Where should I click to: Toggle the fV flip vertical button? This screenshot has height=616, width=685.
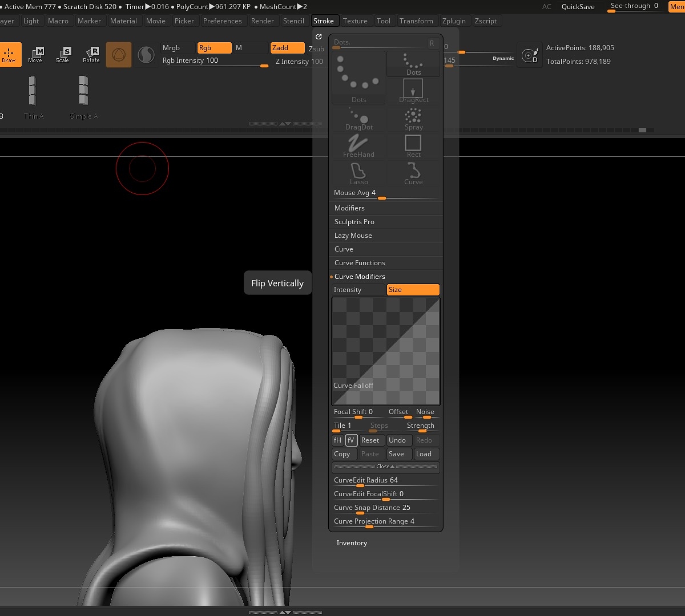tap(351, 440)
